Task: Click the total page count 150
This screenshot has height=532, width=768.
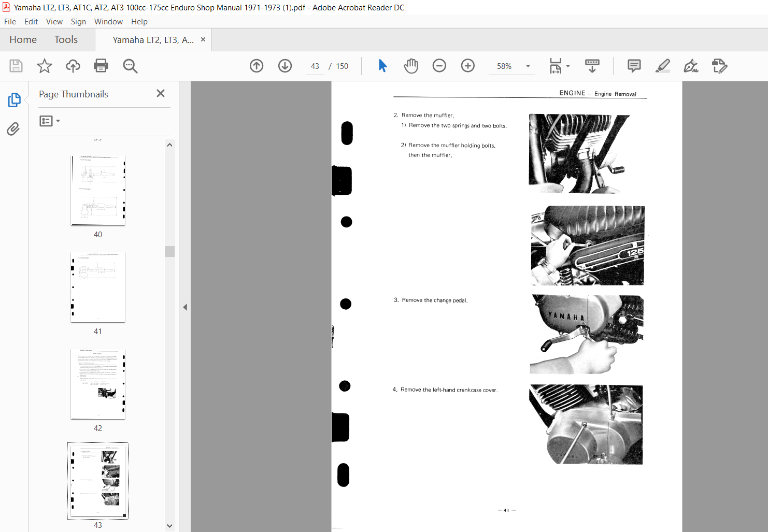Action: coord(342,66)
